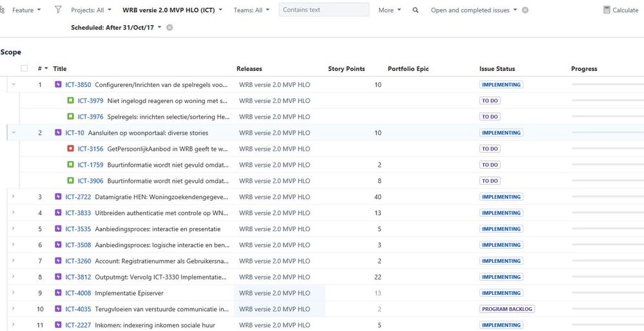The image size is (644, 331).
Task: Click the Contains text search field
Action: (x=324, y=10)
